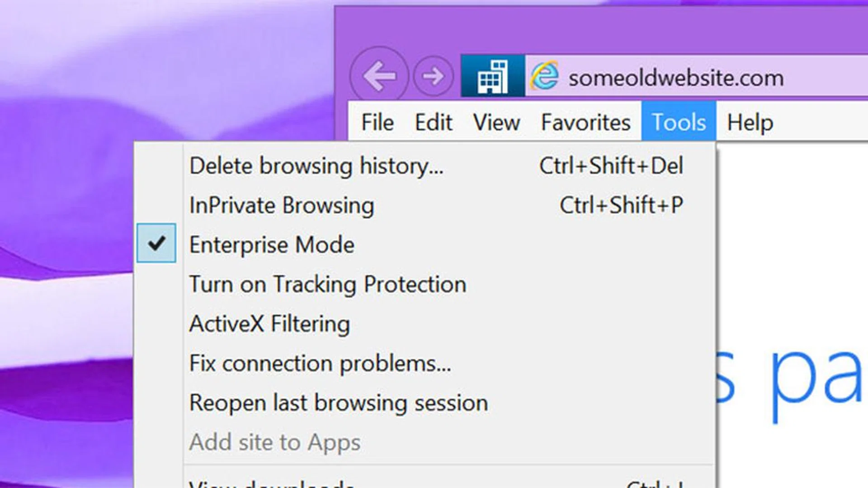Screen dimensions: 868x488
Task: Toggle ActiveX Filtering on
Action: pyautogui.click(x=269, y=324)
